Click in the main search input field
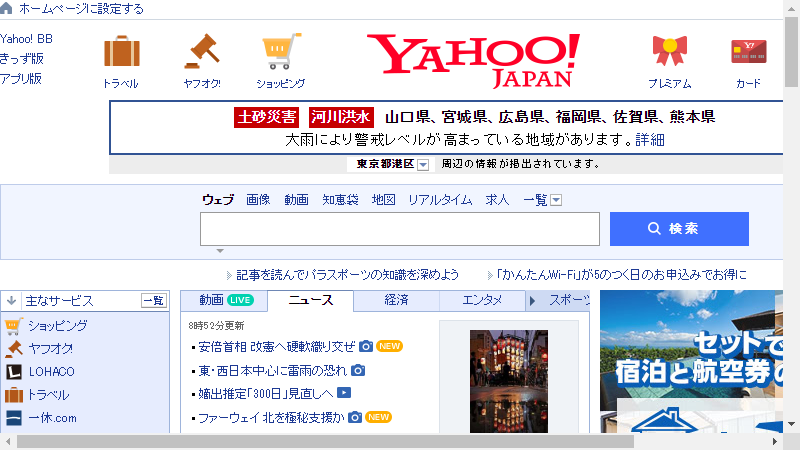 point(399,229)
